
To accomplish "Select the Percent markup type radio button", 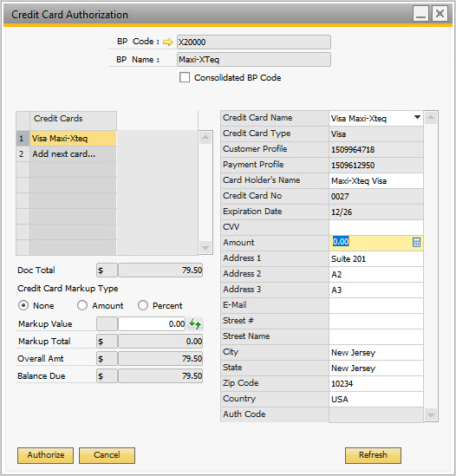I will [x=143, y=305].
